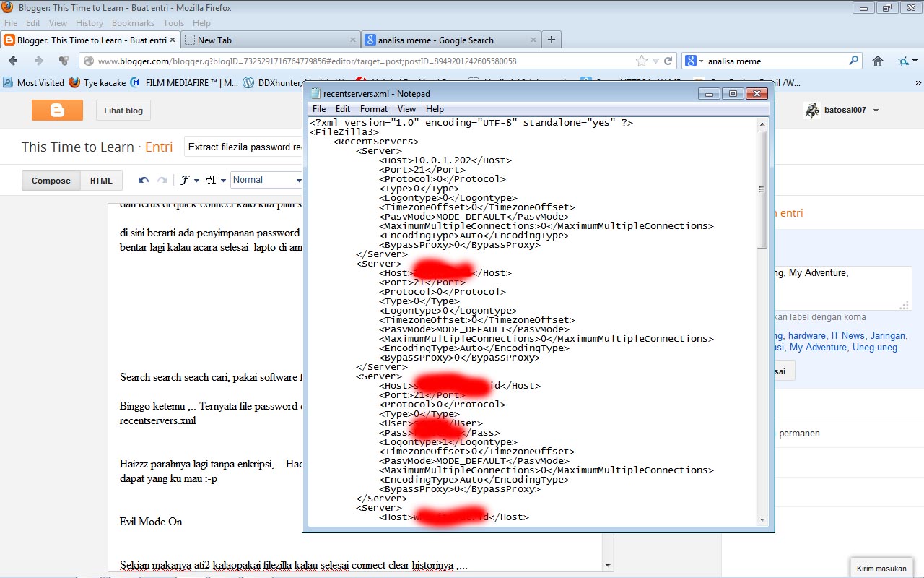This screenshot has height=578, width=924.
Task: Click the post title field containing Extract filezila password
Action: (x=245, y=147)
